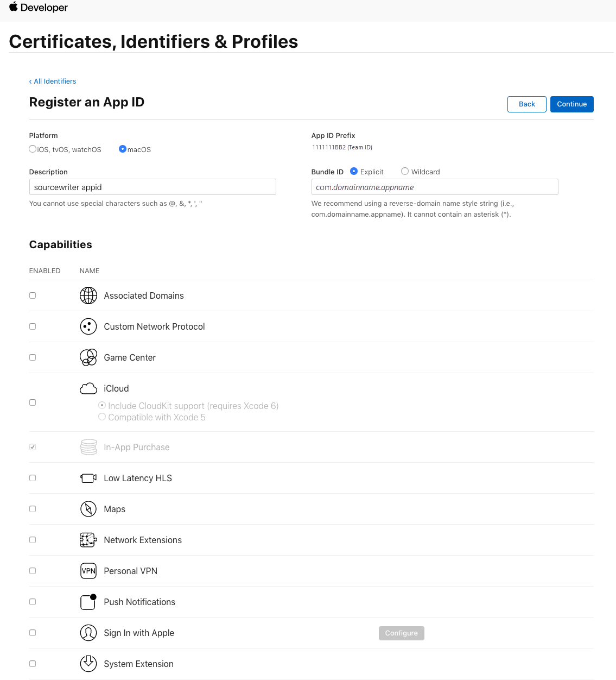This screenshot has height=680, width=616.
Task: Click the Custom Network Protocol icon
Action: click(x=88, y=326)
